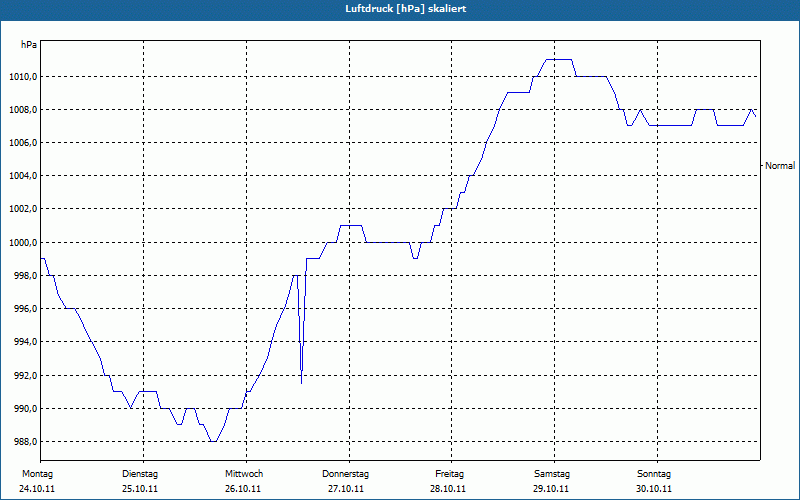Select the '1002,0' axis value
The width and height of the screenshot is (800, 500).
tap(22, 209)
